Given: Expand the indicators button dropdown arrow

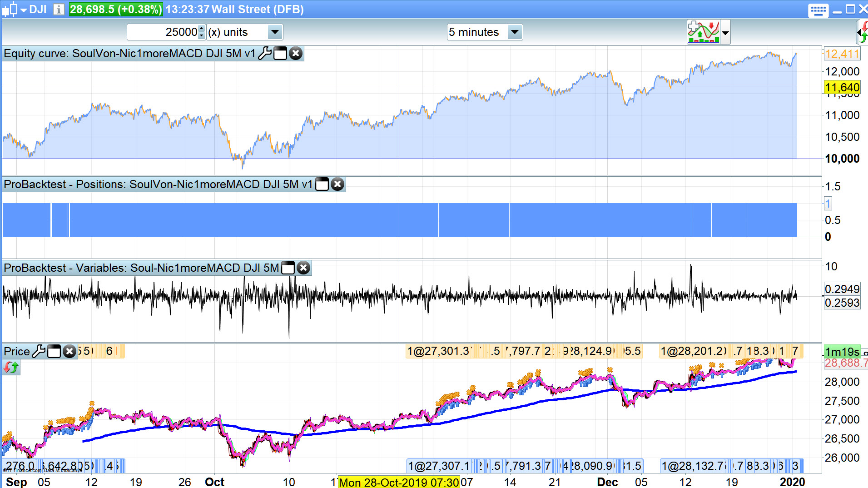Looking at the screenshot, I should pyautogui.click(x=725, y=33).
